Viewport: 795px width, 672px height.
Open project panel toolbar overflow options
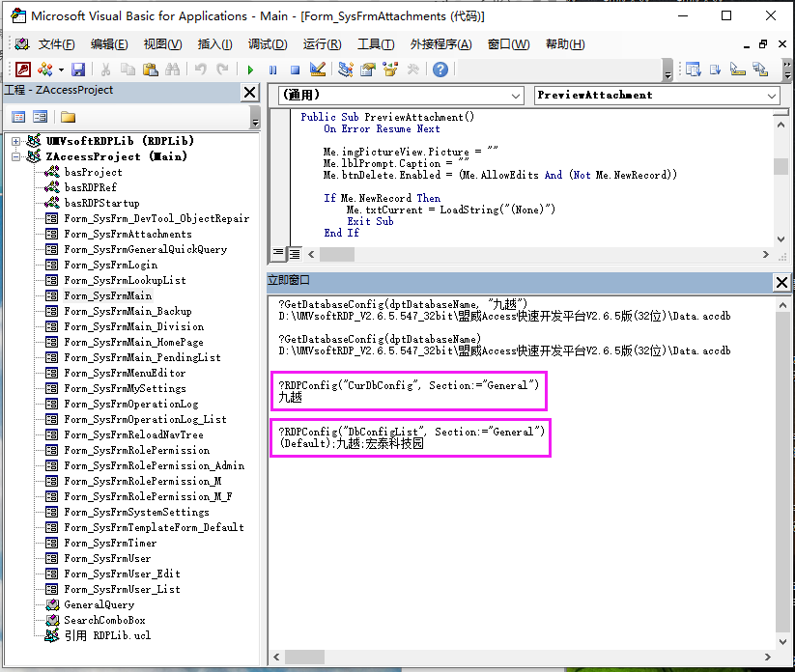(x=255, y=117)
